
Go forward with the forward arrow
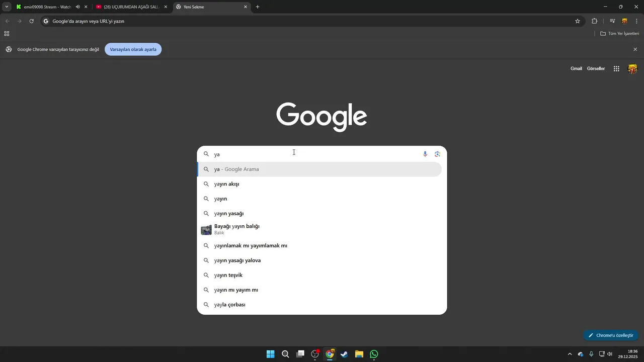(19, 21)
